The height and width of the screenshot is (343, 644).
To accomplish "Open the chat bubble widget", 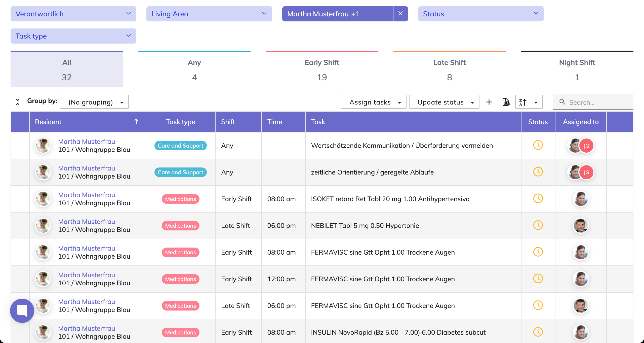I will point(22,311).
